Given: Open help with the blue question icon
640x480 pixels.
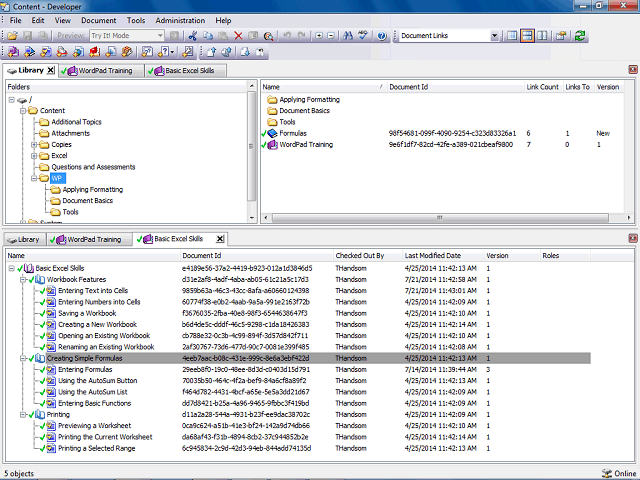Looking at the screenshot, I should pos(382,36).
